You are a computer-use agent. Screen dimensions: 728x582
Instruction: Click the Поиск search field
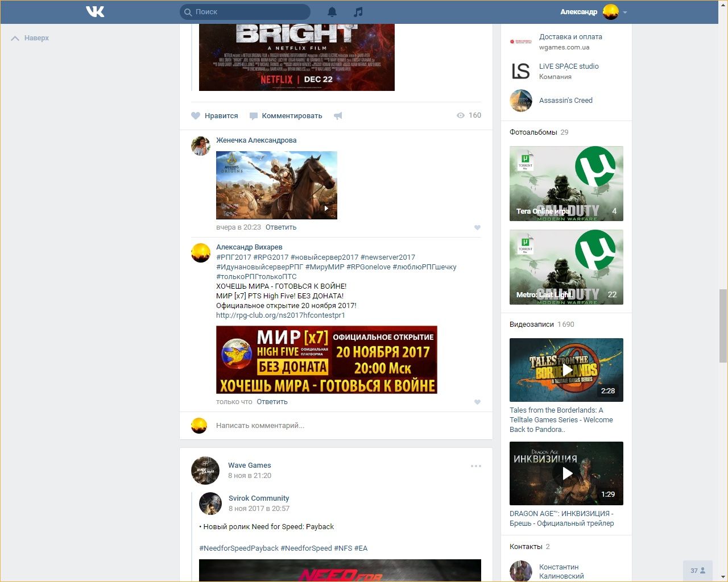[245, 12]
